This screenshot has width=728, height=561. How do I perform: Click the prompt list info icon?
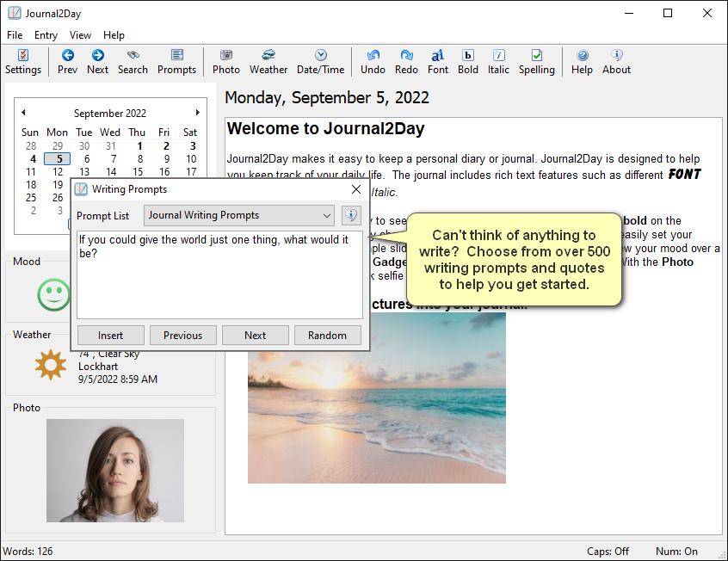coord(351,215)
